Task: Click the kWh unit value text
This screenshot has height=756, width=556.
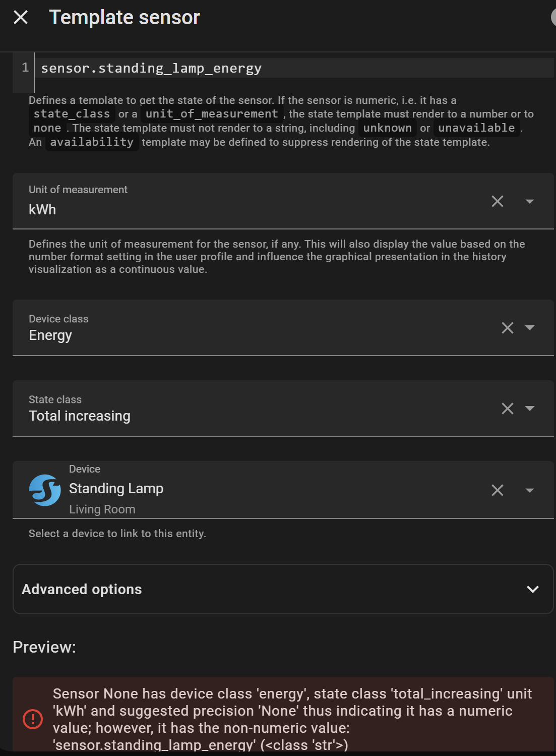Action: 42,209
